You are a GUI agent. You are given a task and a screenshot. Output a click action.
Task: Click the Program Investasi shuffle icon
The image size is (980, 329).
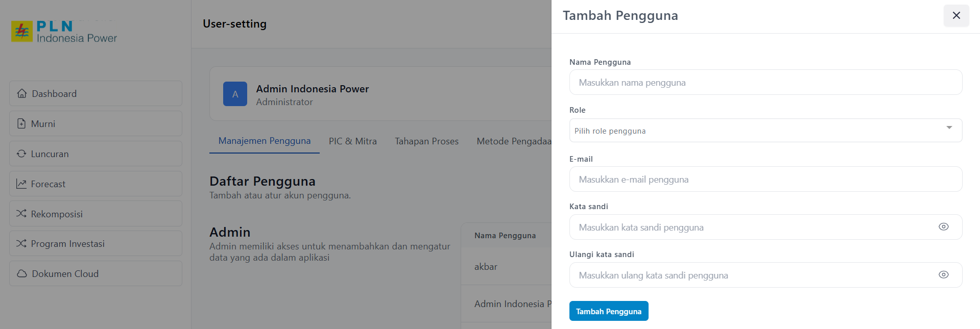point(21,243)
